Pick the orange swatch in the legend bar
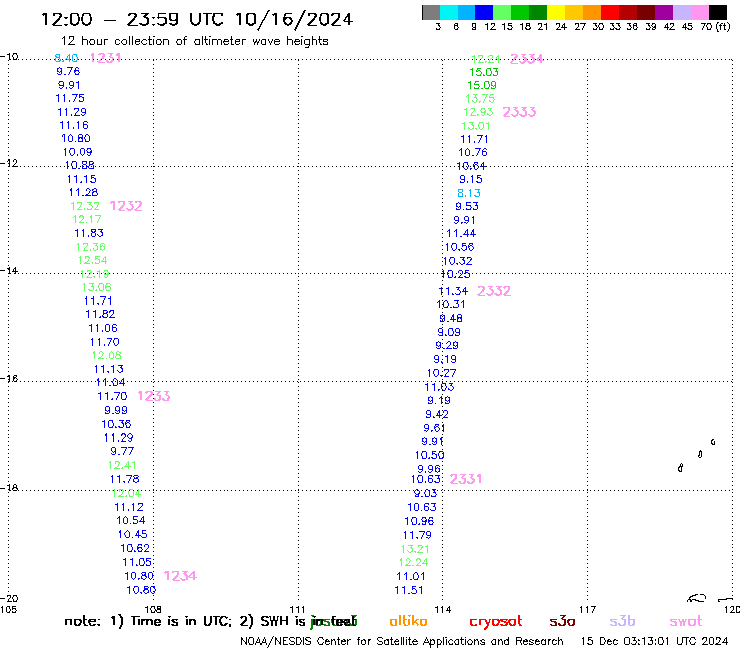Screen dimensions: 740x650 tap(592, 12)
